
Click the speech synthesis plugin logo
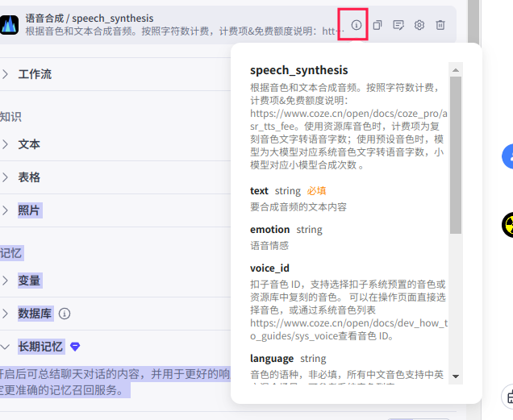(x=9, y=25)
